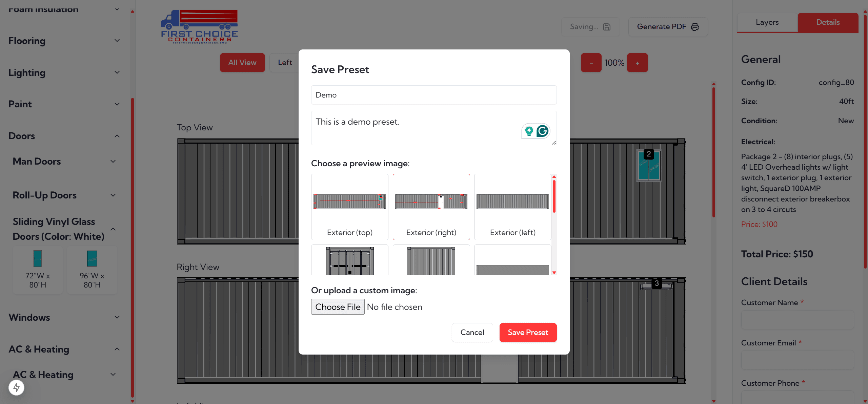This screenshot has width=868, height=404.
Task: Cancel the Save Preset dialog
Action: pyautogui.click(x=472, y=332)
